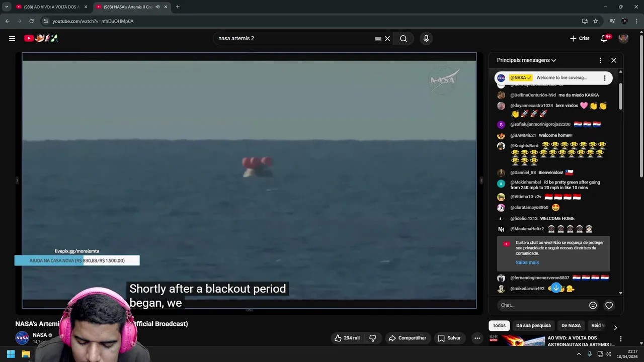The height and width of the screenshot is (362, 644).
Task: Send a heart reaction in chat
Action: pos(609,305)
